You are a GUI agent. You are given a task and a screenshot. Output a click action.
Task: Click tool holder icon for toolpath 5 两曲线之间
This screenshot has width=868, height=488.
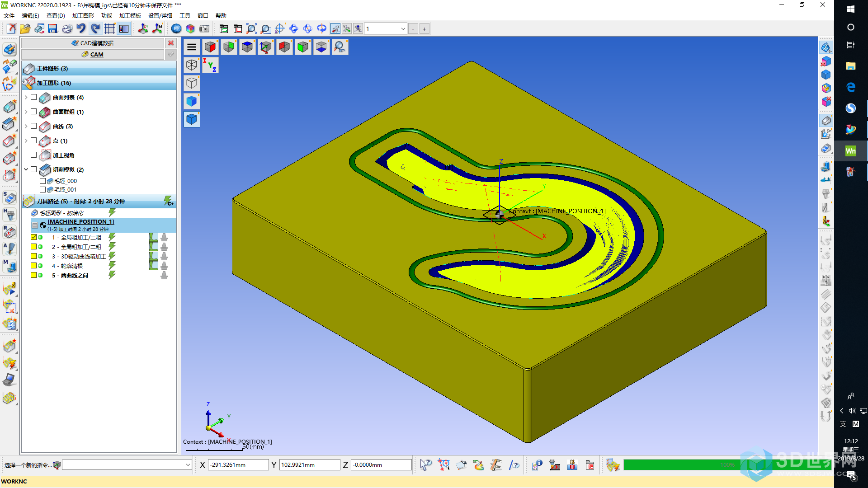pyautogui.click(x=164, y=275)
